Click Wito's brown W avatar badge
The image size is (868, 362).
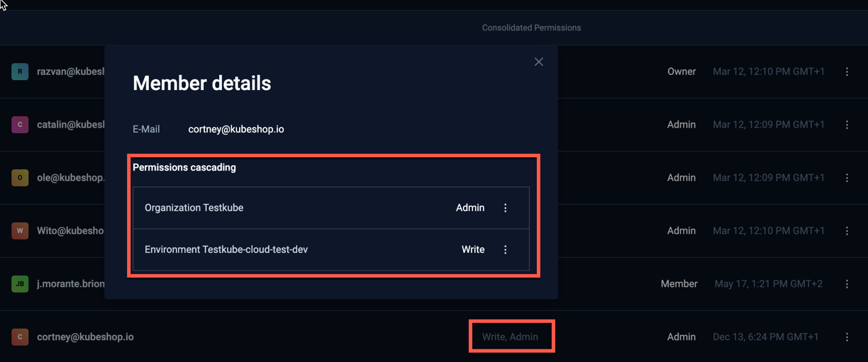pyautogui.click(x=20, y=231)
